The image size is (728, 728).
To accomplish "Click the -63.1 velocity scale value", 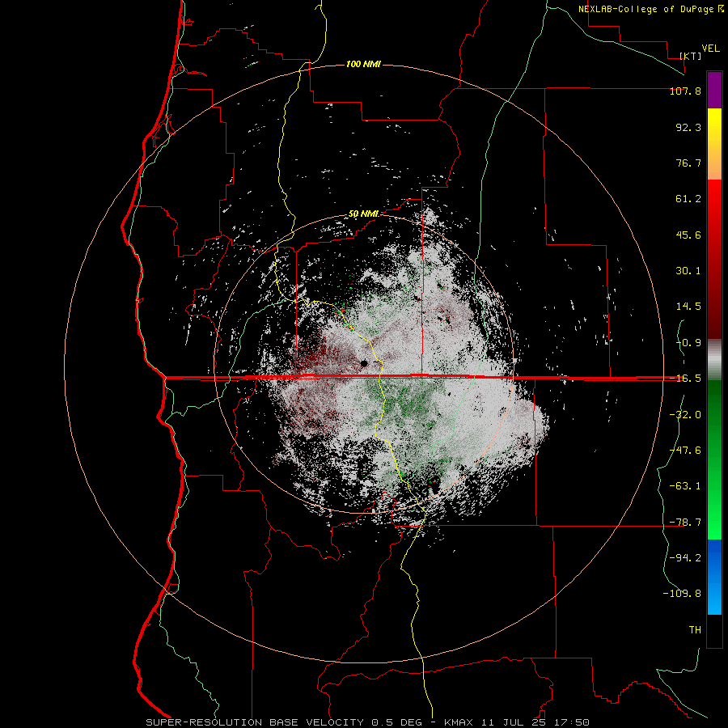I will [x=685, y=486].
